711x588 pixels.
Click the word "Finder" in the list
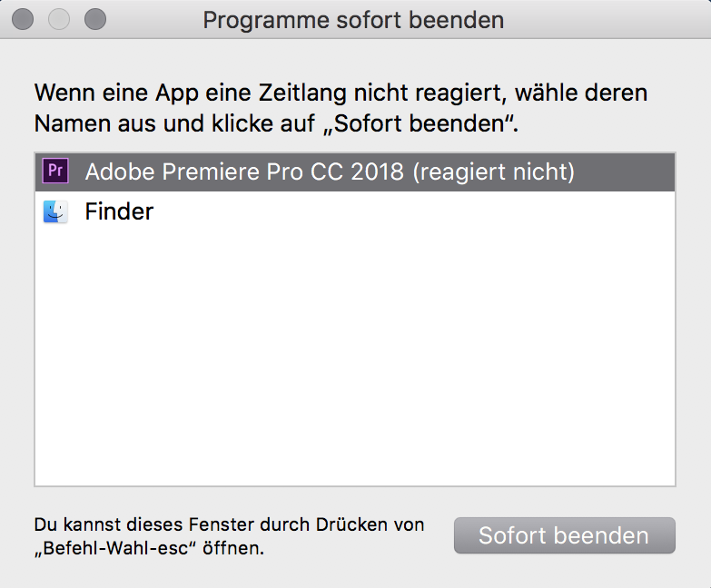coord(119,212)
